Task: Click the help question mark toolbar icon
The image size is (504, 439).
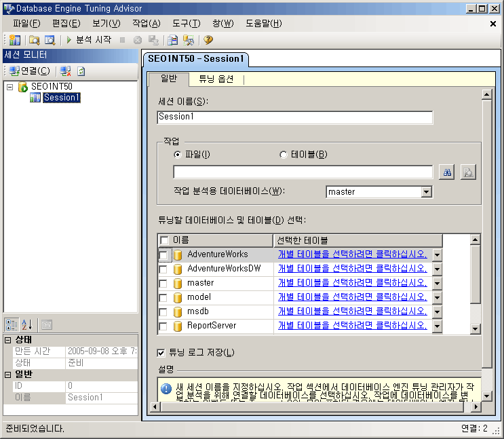Action: point(208,40)
